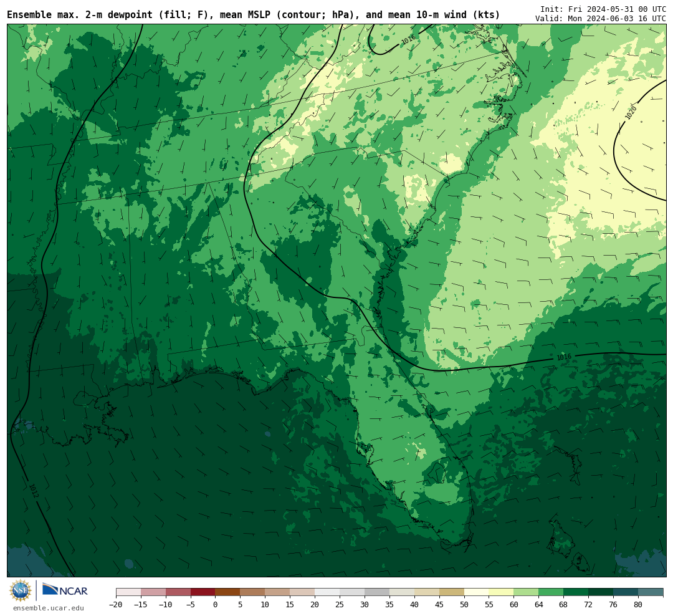
Task: Pick the 45 to 50 khaki colorbar swatch
Action: pos(452,592)
